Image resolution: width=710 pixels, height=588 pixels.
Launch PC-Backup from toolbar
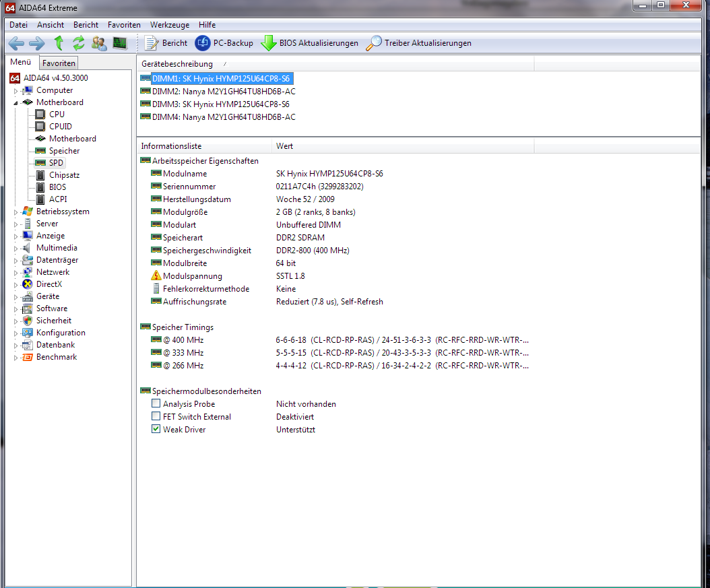point(224,43)
